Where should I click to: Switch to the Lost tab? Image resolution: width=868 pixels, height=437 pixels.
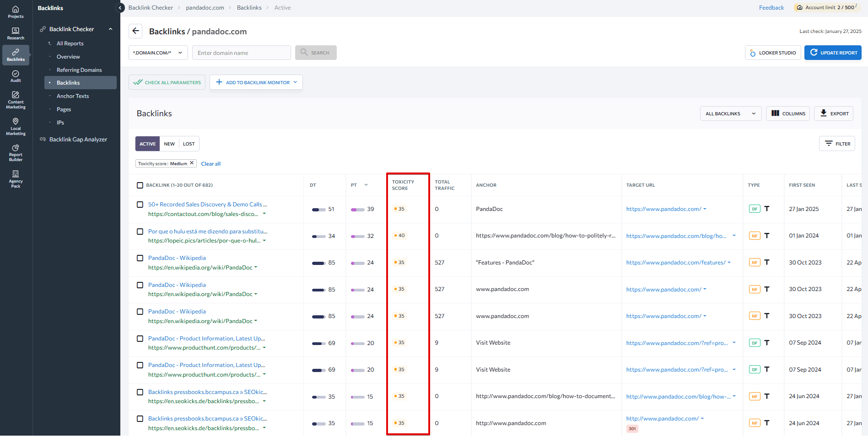click(189, 144)
